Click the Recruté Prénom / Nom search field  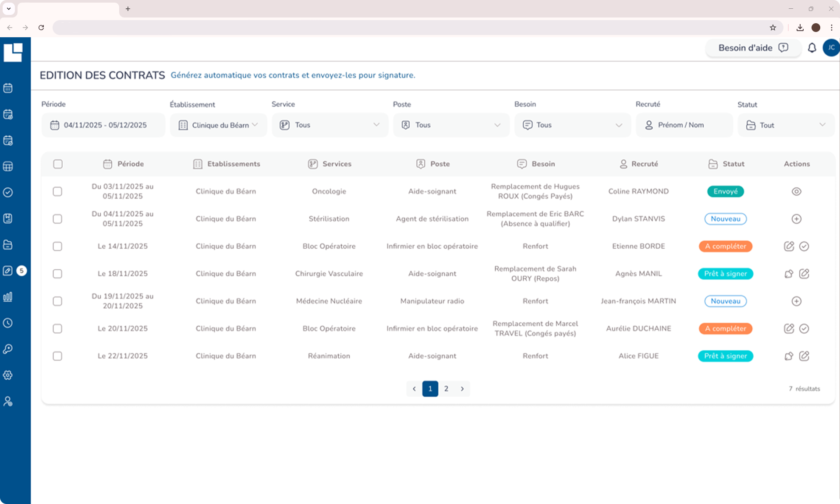pos(684,125)
